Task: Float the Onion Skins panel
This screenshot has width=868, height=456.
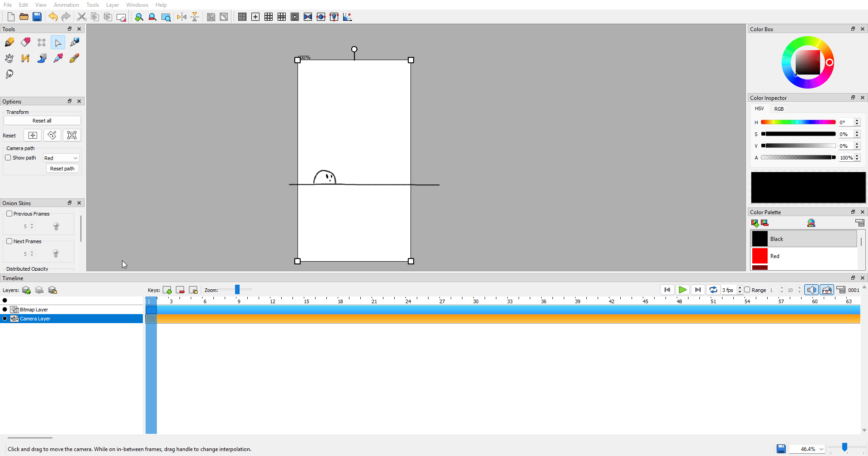Action: point(70,203)
